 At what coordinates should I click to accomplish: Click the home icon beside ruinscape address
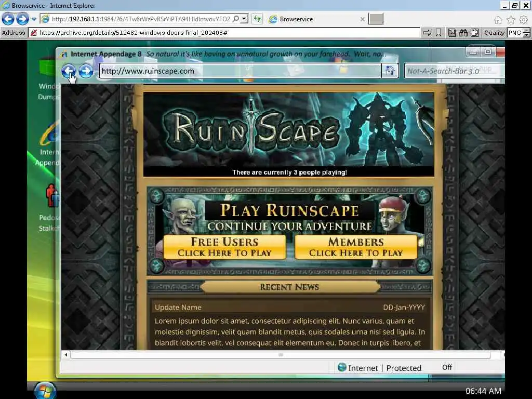coord(390,71)
